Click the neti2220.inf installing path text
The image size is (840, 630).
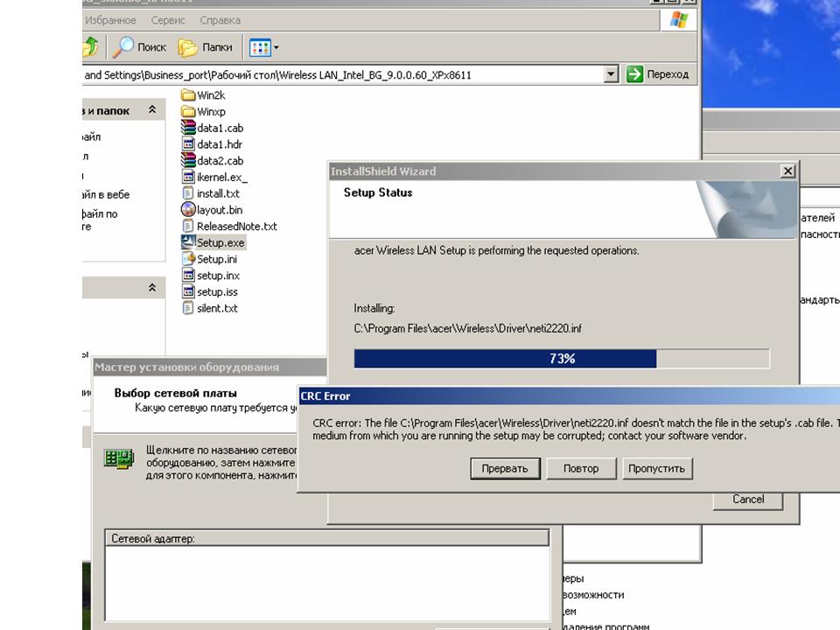point(467,328)
